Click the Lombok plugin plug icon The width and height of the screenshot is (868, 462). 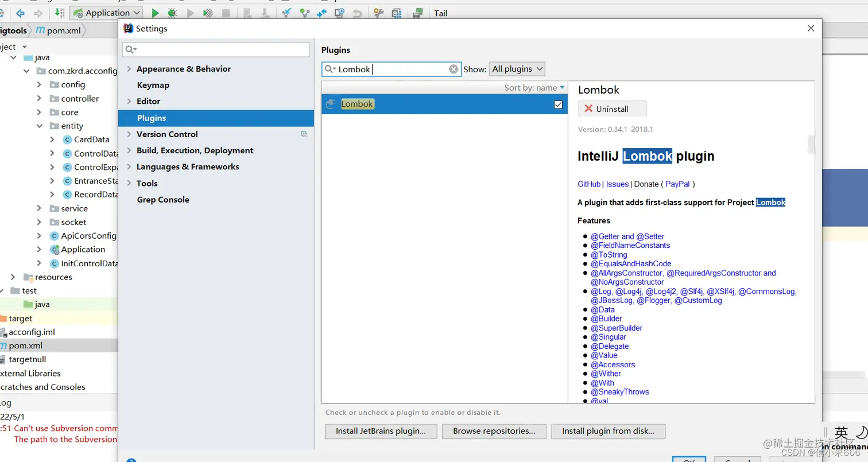click(x=330, y=104)
